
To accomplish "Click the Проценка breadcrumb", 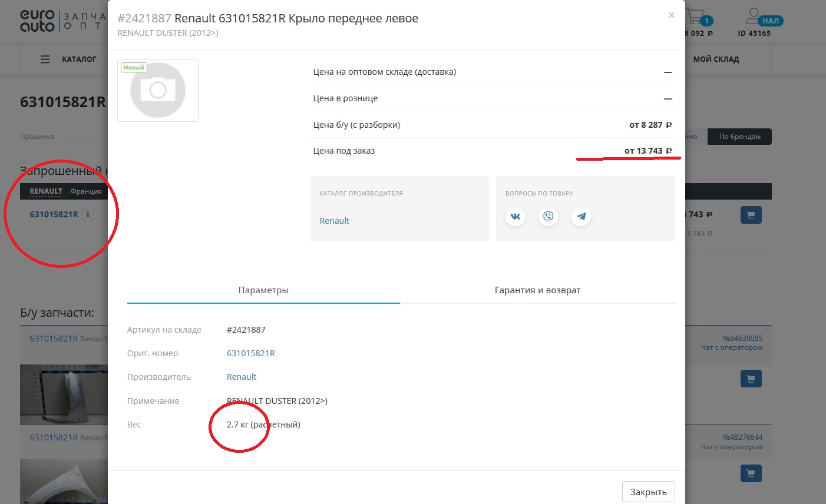I will (37, 137).
